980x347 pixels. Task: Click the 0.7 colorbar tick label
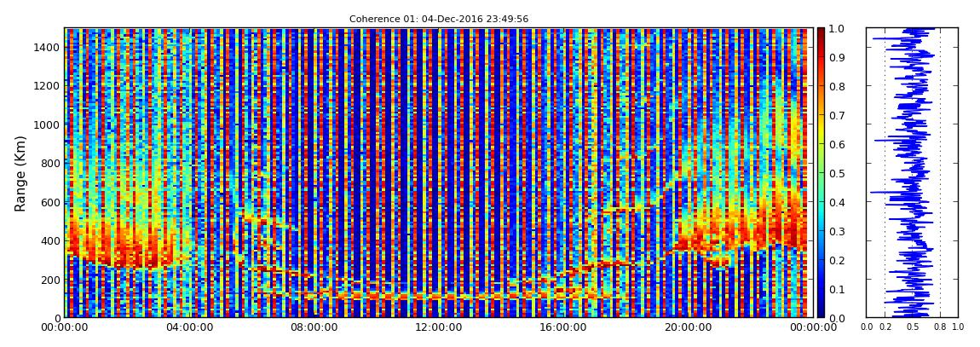click(x=835, y=115)
